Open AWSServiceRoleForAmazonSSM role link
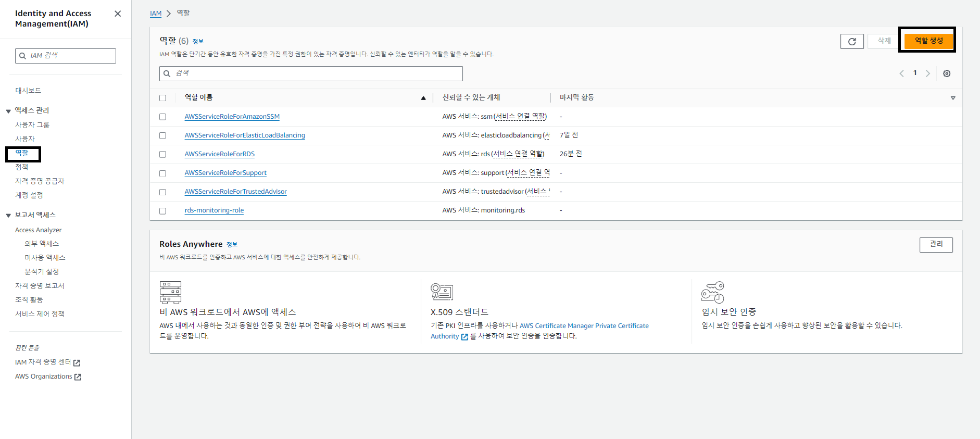Screen dimensions: 980x439 coord(232,117)
